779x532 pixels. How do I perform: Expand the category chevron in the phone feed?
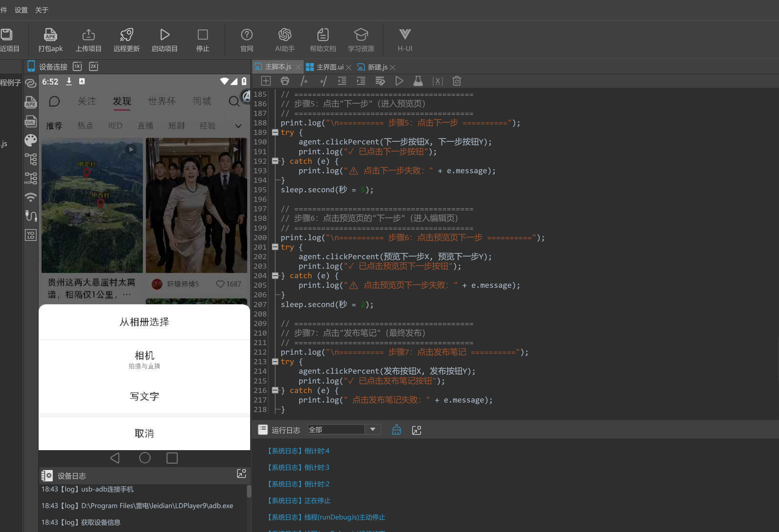click(238, 126)
